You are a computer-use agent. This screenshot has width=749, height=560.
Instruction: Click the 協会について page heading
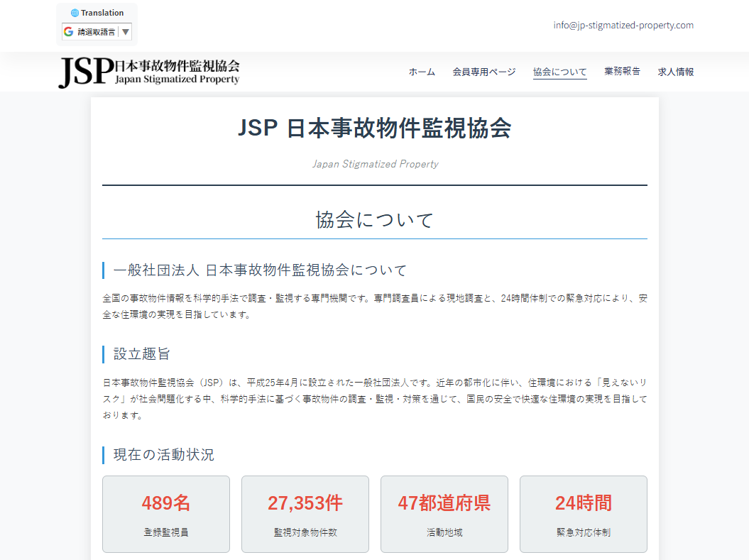coord(375,219)
